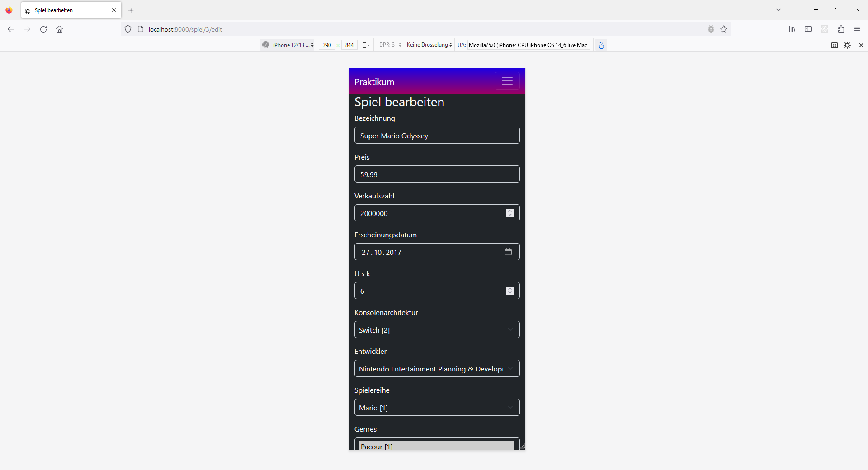868x470 pixels.
Task: Open the Firefox application menu
Action: tap(857, 29)
